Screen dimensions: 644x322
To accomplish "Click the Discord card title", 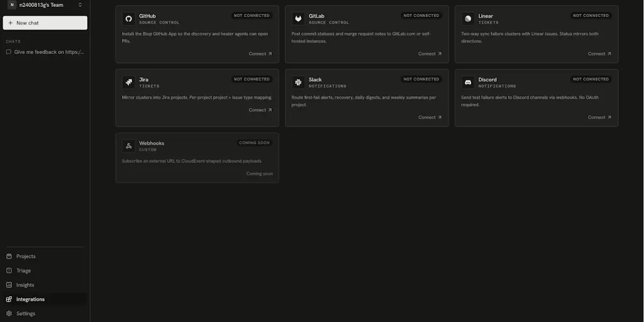I will pyautogui.click(x=487, y=80).
